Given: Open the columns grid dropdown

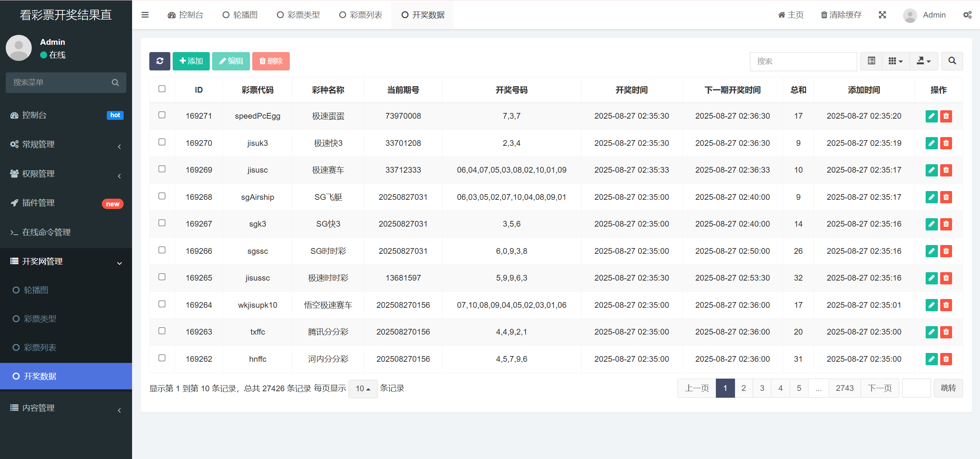Looking at the screenshot, I should (895, 61).
